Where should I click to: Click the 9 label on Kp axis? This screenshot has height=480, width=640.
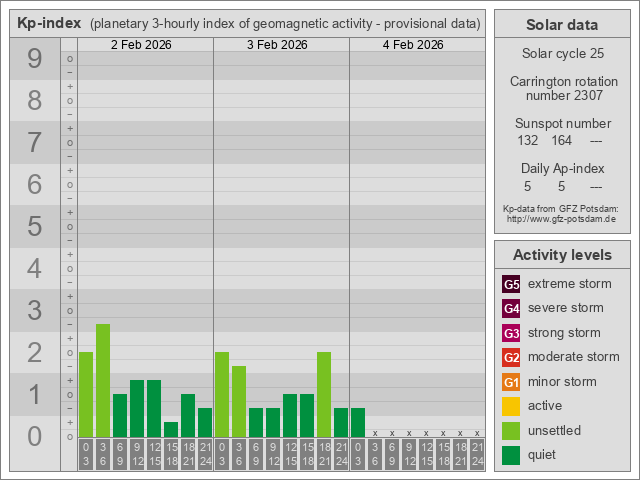point(34,60)
